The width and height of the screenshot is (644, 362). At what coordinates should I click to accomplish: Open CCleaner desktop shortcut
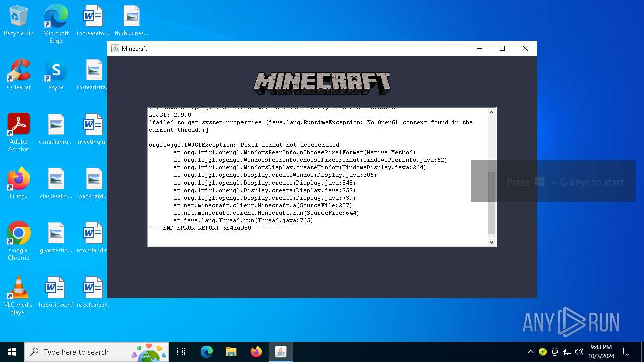click(19, 75)
